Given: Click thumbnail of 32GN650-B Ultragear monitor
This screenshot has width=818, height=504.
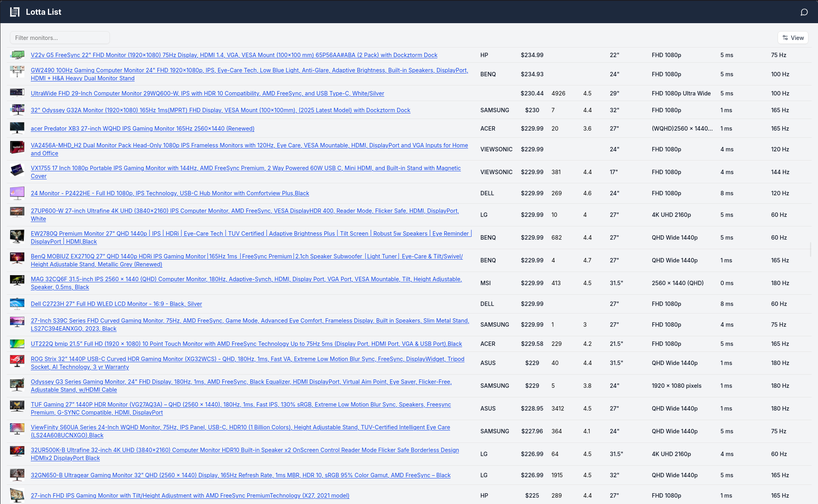Looking at the screenshot, I should pos(17,475).
